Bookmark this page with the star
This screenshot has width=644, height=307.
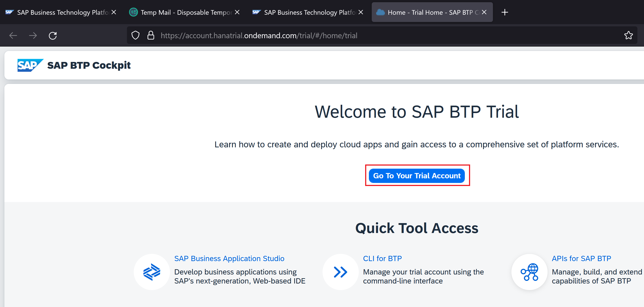[628, 36]
